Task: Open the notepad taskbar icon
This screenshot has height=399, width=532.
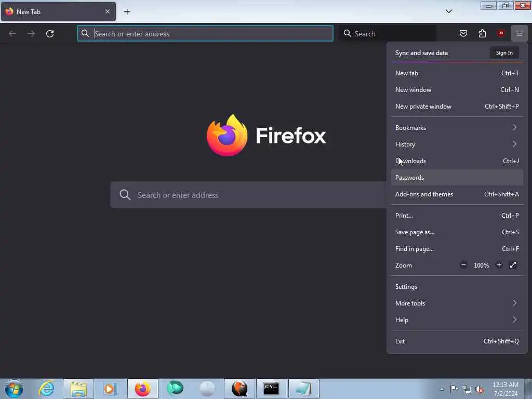Action: coord(303,389)
